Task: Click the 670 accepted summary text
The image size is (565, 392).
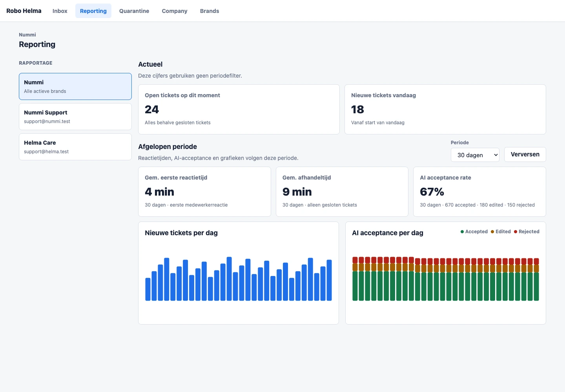Action: pyautogui.click(x=460, y=205)
